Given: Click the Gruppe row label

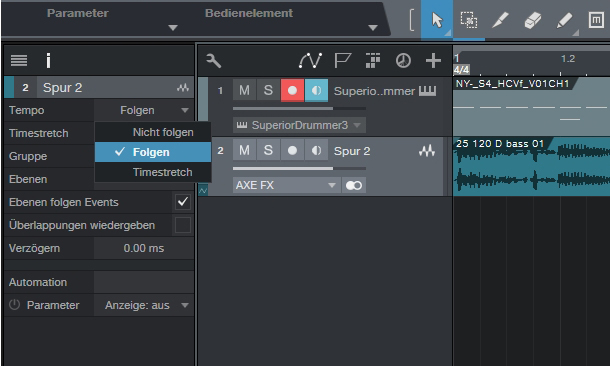Looking at the screenshot, I should [28, 156].
